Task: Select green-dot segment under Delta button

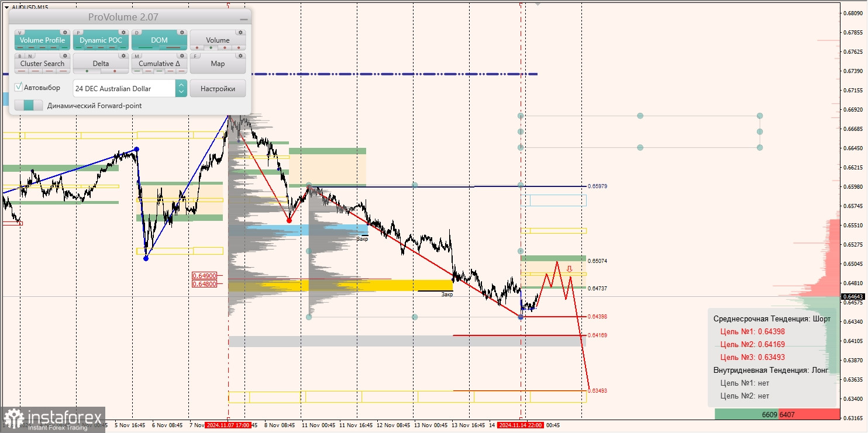Action: pos(87,71)
